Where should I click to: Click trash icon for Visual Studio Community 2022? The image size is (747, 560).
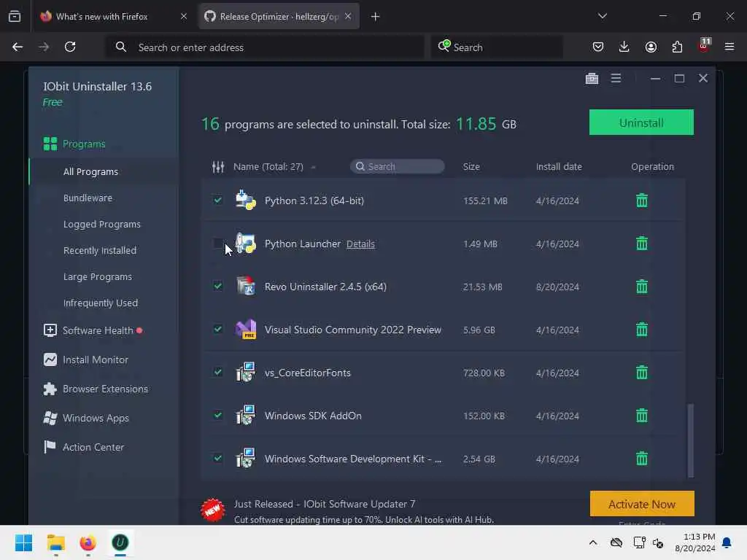click(642, 330)
